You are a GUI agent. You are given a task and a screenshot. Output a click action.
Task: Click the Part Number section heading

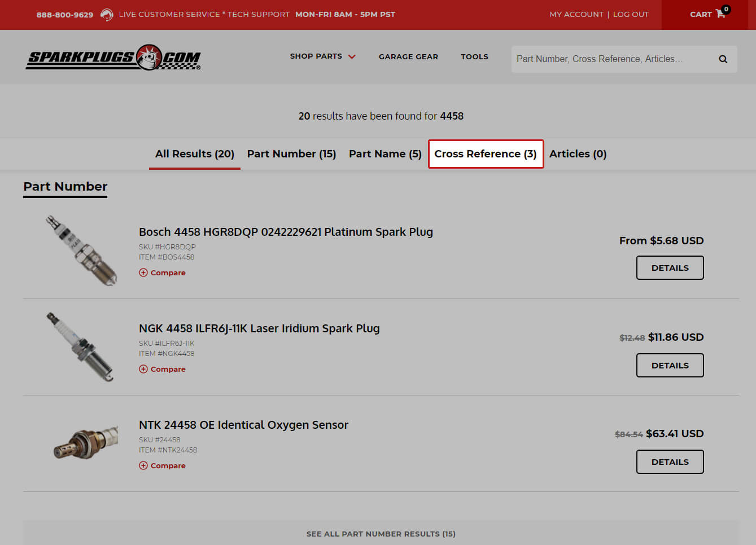(65, 187)
